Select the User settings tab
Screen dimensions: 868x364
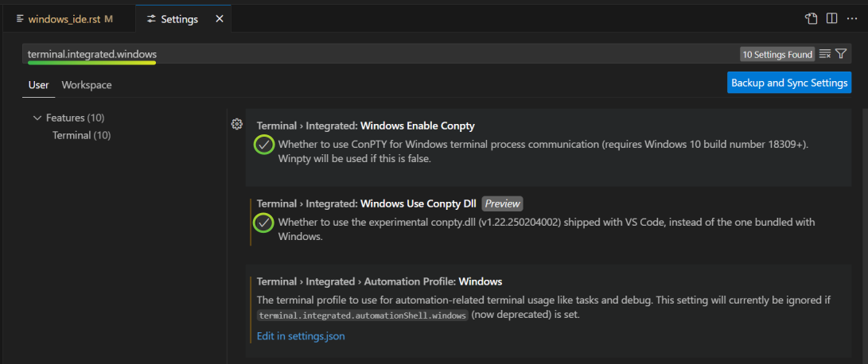(39, 85)
